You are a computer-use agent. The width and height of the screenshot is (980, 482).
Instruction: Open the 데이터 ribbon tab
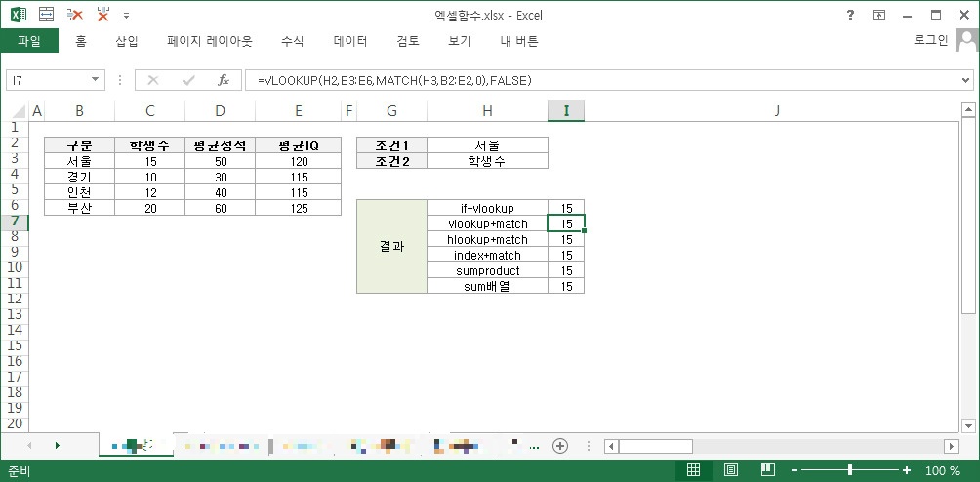tap(350, 41)
